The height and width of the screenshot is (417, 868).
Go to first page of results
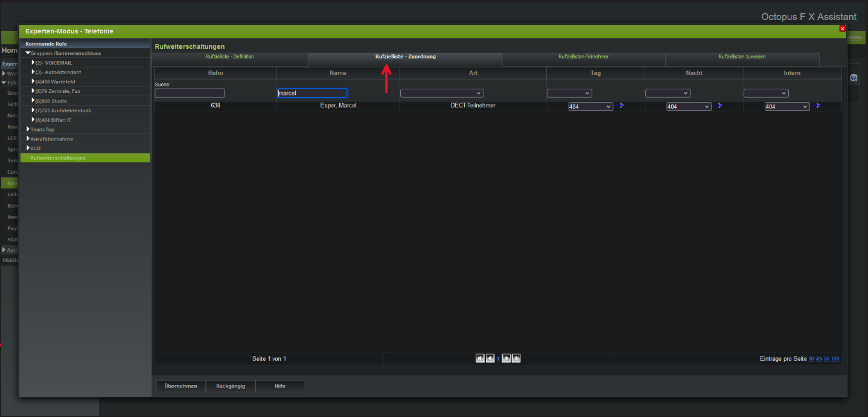coord(480,358)
